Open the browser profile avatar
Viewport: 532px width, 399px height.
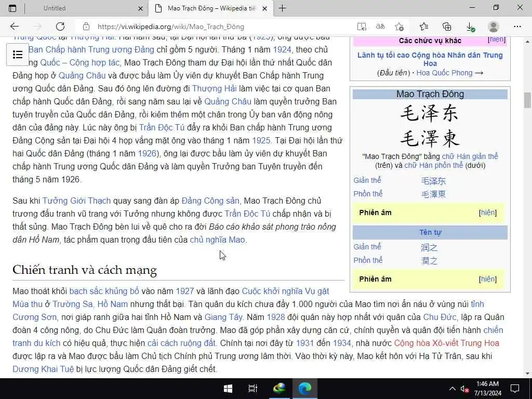pyautogui.click(x=494, y=26)
